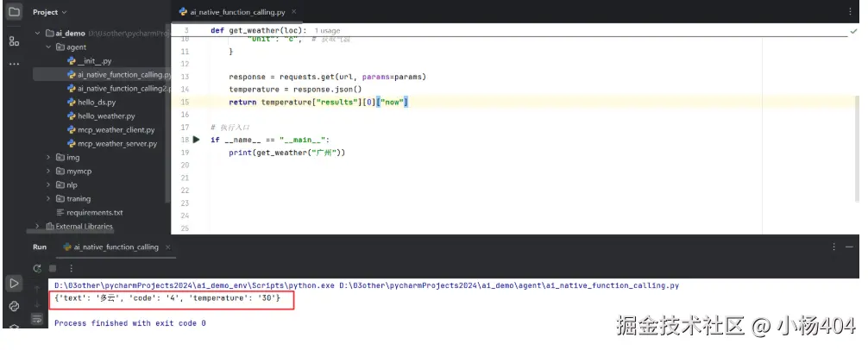Click the if __name__ == "__main__" line
Image resolution: width=868 pixels, height=350 pixels.
(x=270, y=140)
